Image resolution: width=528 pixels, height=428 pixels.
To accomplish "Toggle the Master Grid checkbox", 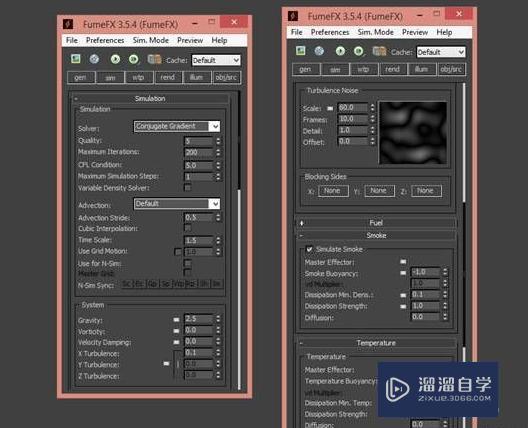I will tap(188, 272).
